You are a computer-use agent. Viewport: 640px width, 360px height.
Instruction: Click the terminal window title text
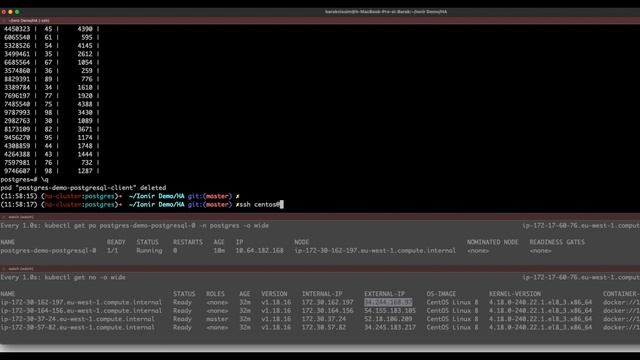pos(386,12)
